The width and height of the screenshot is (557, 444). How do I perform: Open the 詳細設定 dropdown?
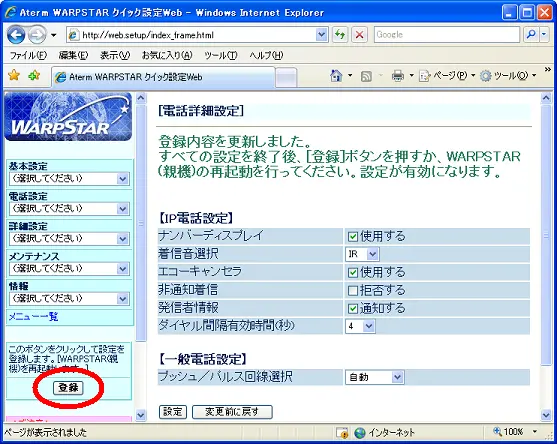coord(69,238)
